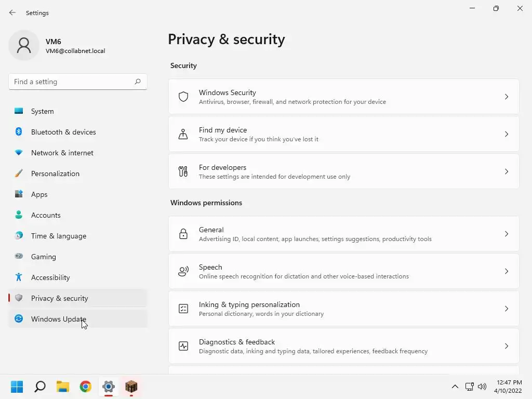The width and height of the screenshot is (532, 399).
Task: Click the Inking & typing personalization icon
Action: pyautogui.click(x=183, y=309)
